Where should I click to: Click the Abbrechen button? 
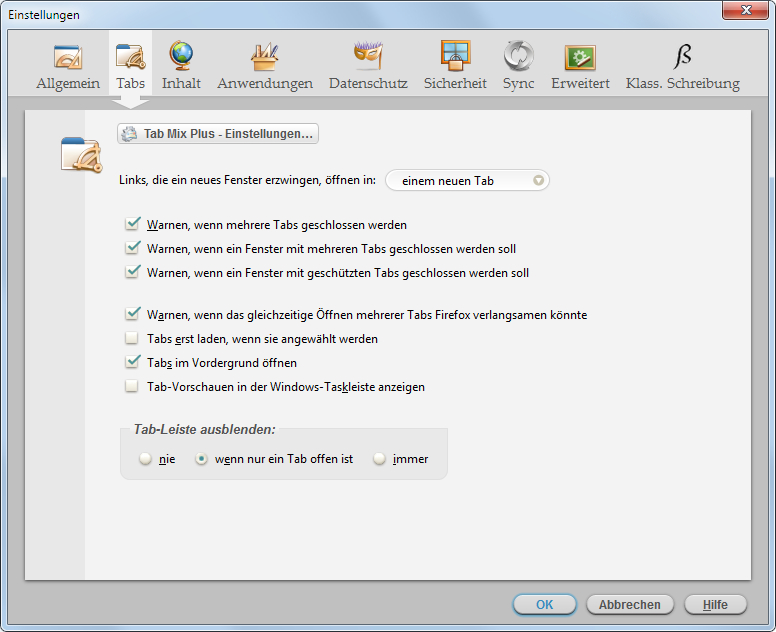[630, 605]
